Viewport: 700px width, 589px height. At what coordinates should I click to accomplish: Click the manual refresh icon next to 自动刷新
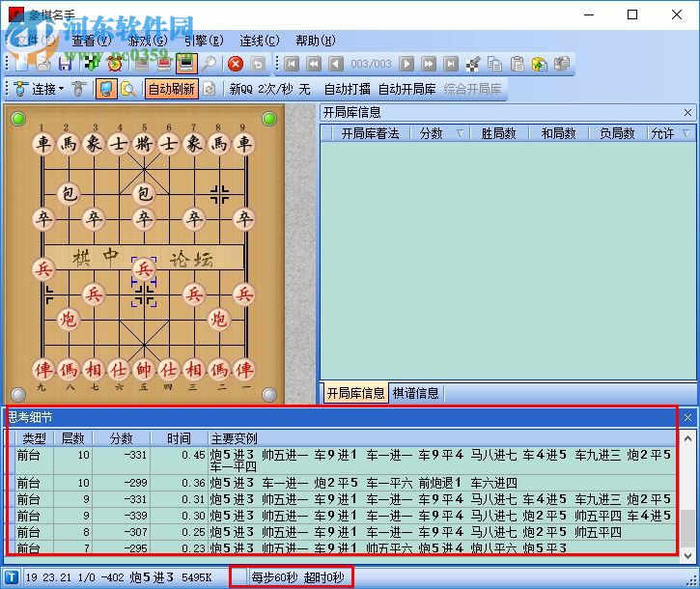coord(209,89)
